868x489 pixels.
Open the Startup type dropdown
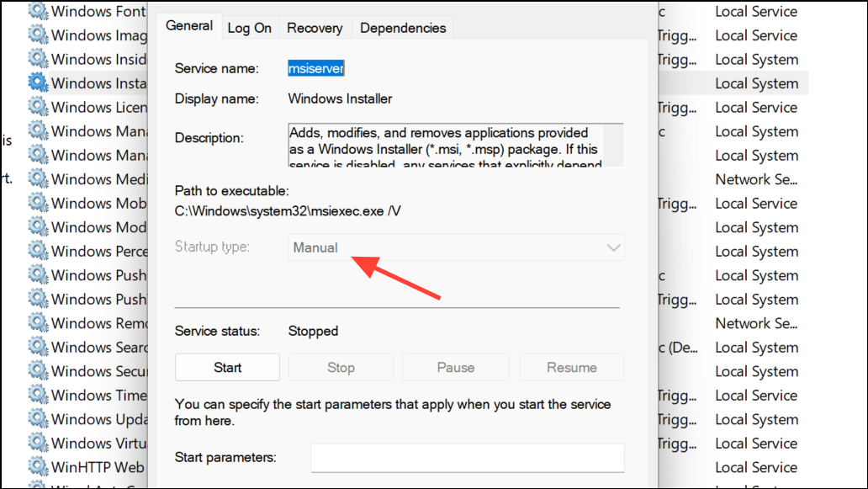(x=456, y=247)
